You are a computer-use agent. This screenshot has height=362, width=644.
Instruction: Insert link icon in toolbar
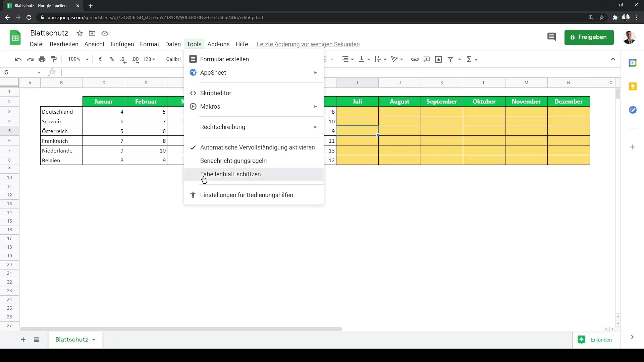(x=415, y=59)
